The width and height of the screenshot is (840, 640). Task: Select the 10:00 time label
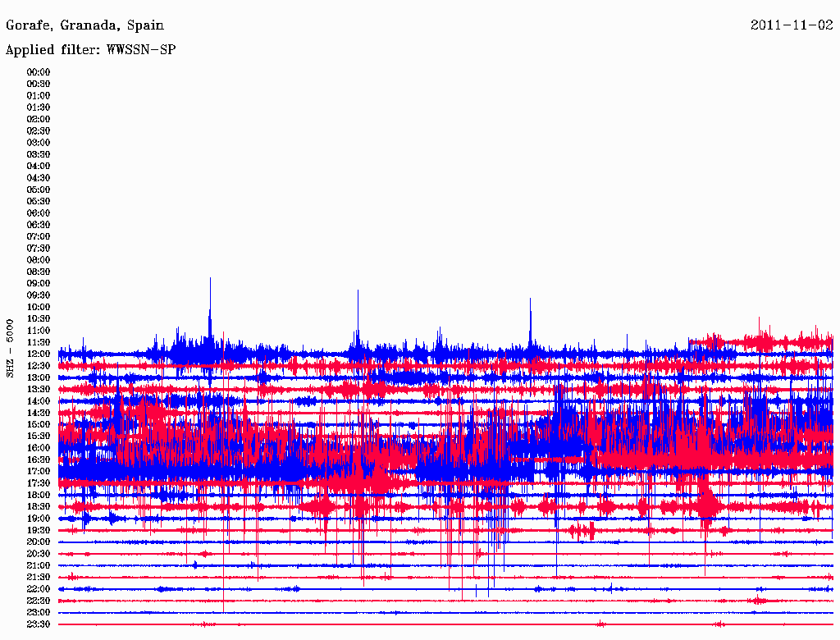point(39,307)
